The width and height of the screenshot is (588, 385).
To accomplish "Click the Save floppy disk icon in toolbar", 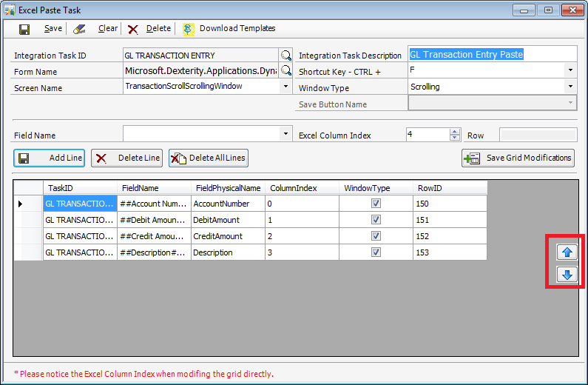I will [24, 30].
